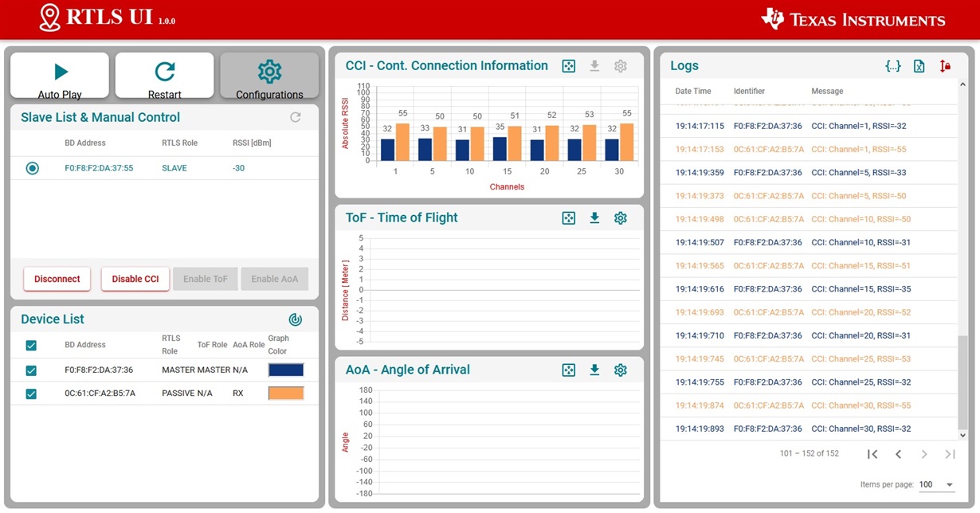Image resolution: width=980 pixels, height=513 pixels.
Task: Go to first page of logs
Action: (x=872, y=454)
